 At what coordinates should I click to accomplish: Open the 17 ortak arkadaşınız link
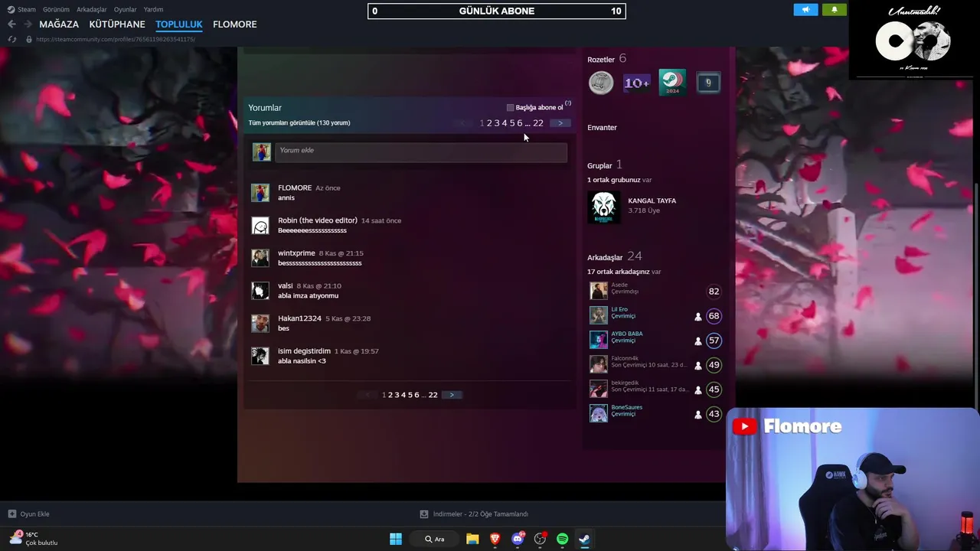[x=619, y=272]
